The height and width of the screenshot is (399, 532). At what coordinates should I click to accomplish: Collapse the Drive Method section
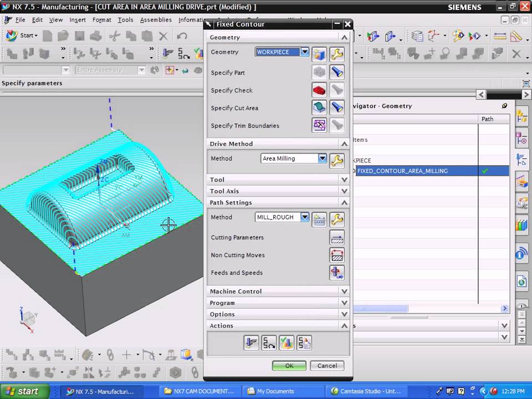tap(344, 144)
